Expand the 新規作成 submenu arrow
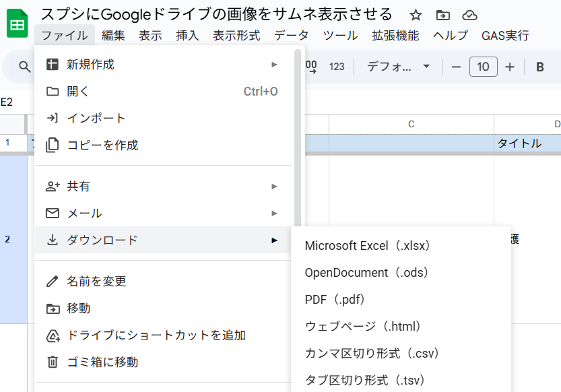The height and width of the screenshot is (392, 561). [x=274, y=65]
